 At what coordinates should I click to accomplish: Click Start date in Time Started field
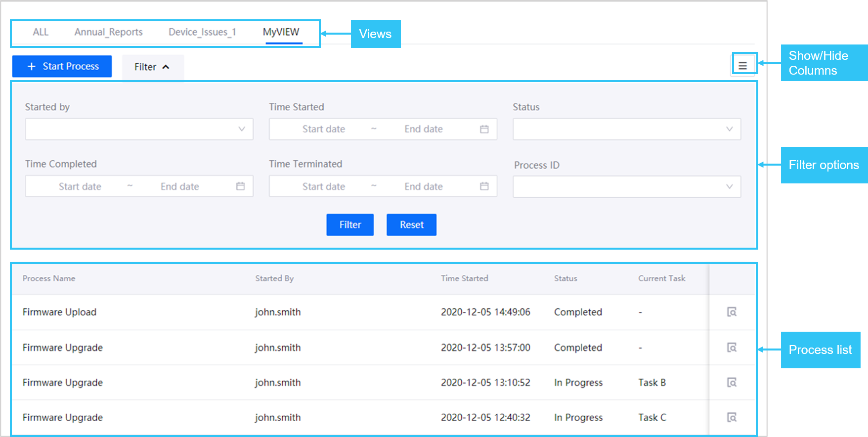pyautogui.click(x=323, y=129)
